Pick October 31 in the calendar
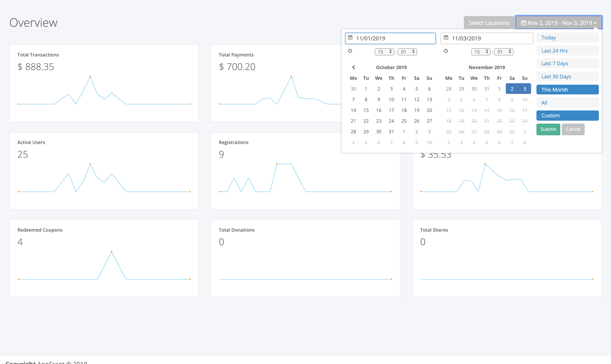Viewport: 611px width, 364px height. [x=391, y=131]
